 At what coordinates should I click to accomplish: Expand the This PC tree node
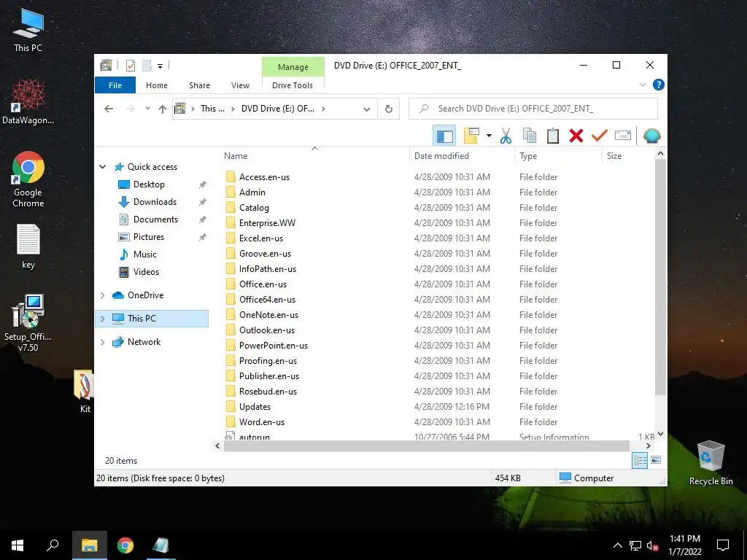(x=102, y=319)
